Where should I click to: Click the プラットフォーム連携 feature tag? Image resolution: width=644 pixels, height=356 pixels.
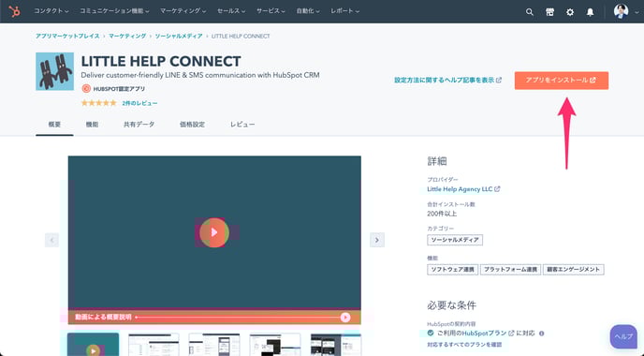pyautogui.click(x=510, y=270)
